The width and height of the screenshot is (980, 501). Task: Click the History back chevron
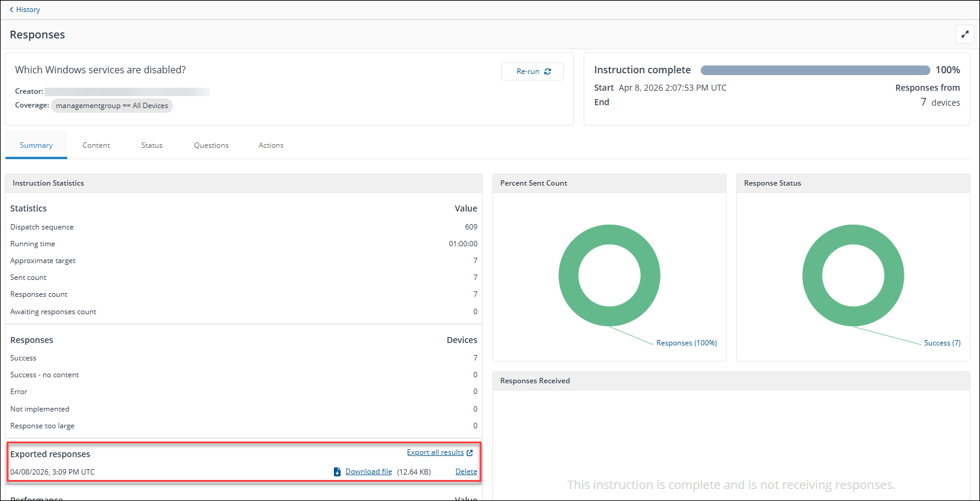tap(11, 10)
